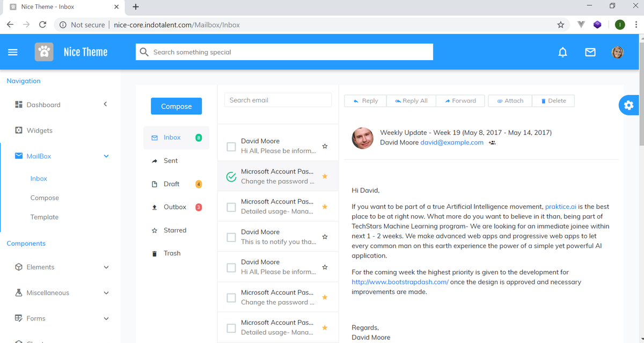Select the Sent folder paper-plane icon
This screenshot has height=343, width=644.
click(x=154, y=160)
